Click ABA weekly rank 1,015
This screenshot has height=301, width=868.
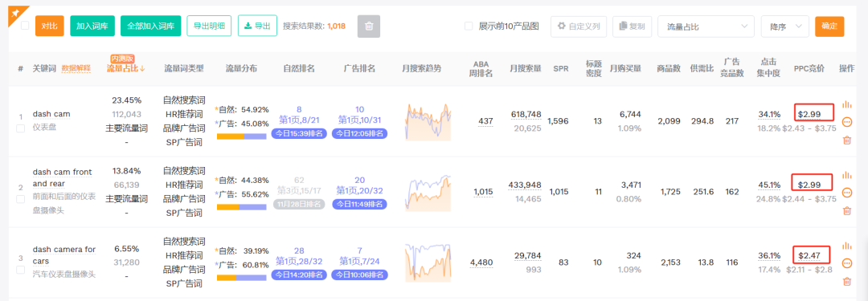point(483,192)
